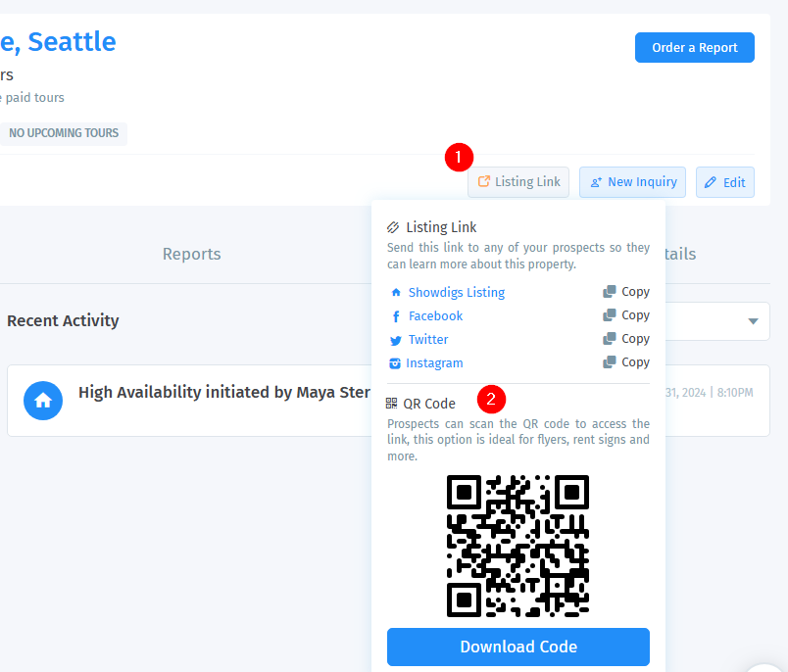
Task: Copy the Instagram link
Action: tap(626, 362)
